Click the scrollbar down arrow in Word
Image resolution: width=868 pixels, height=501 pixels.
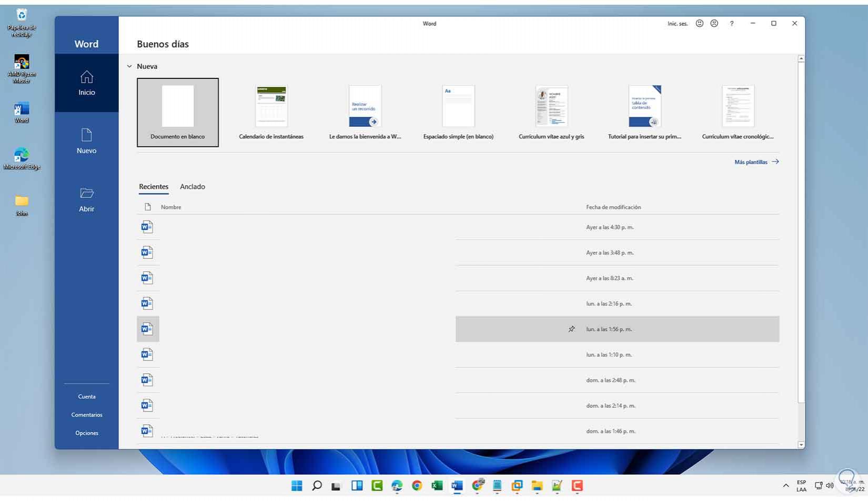(801, 445)
